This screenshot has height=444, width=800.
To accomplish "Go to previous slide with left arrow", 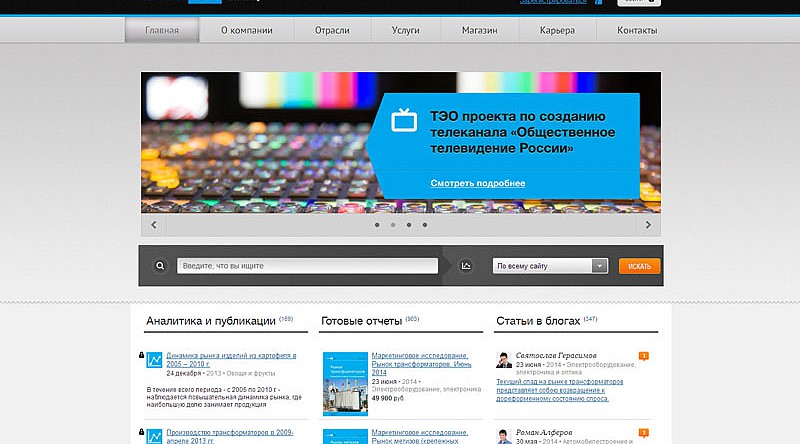I will click(x=153, y=225).
